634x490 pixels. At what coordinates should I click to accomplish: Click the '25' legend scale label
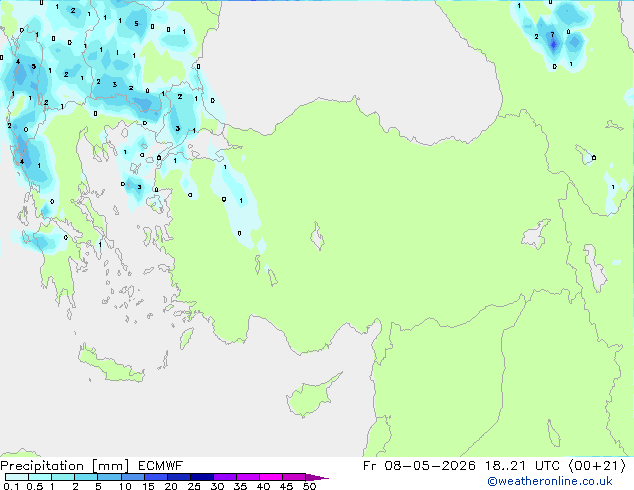(194, 486)
